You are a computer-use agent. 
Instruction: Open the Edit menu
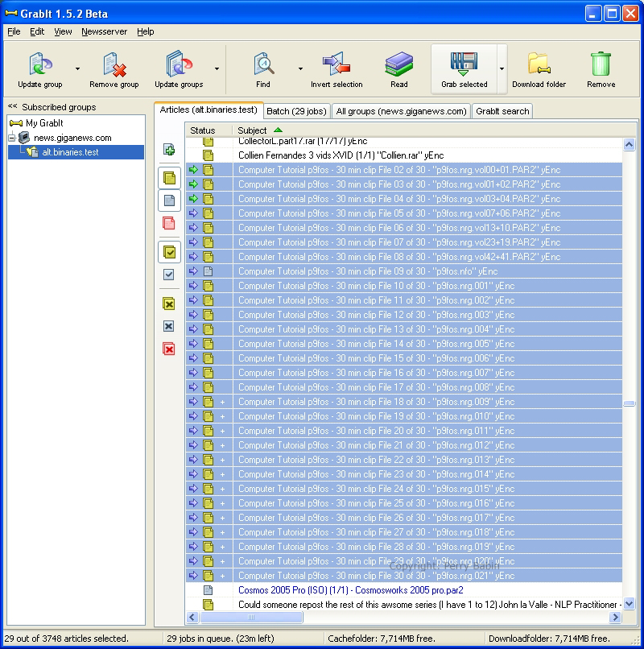(x=37, y=31)
